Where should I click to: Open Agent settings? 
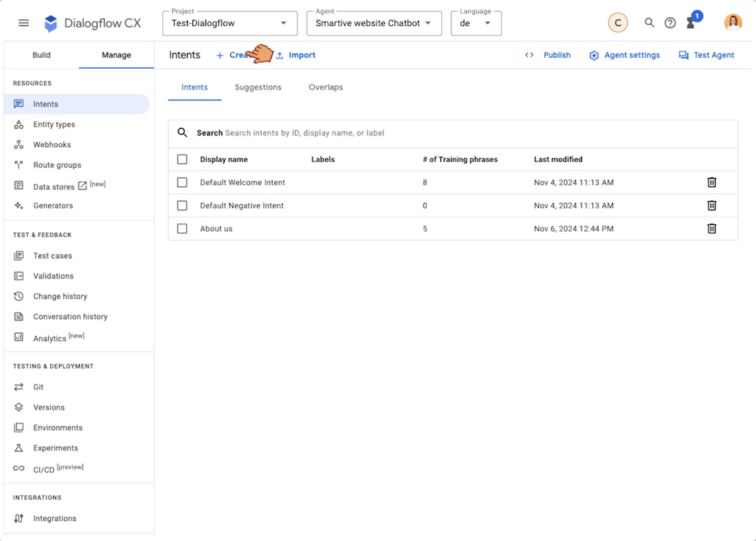625,55
